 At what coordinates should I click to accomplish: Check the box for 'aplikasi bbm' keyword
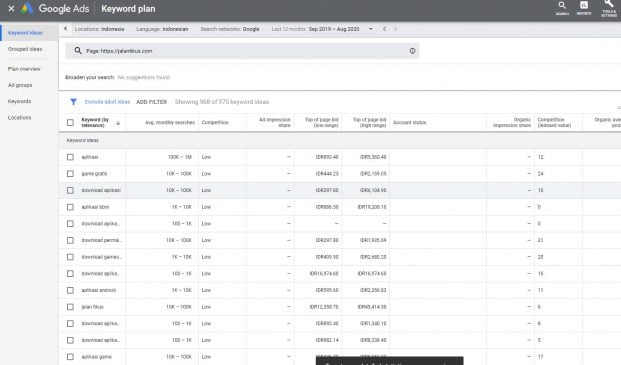click(70, 207)
